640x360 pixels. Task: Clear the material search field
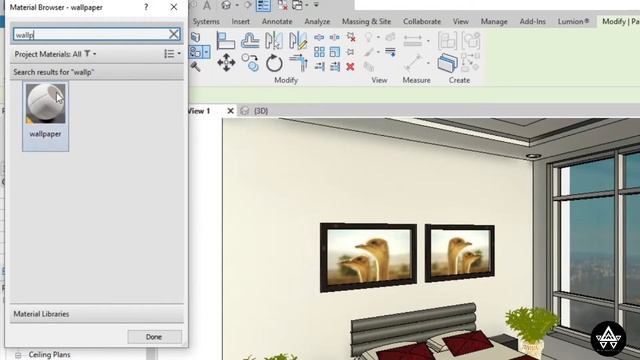(174, 34)
